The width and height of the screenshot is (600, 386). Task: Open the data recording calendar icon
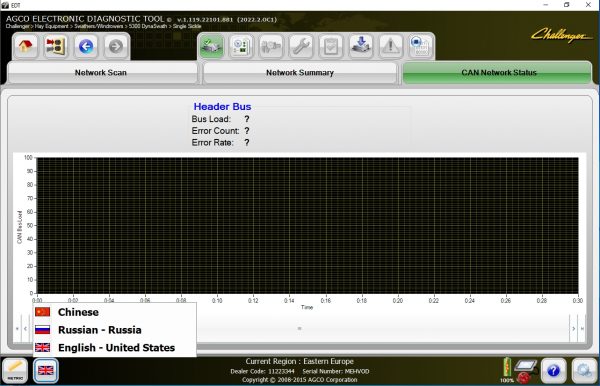(x=420, y=46)
